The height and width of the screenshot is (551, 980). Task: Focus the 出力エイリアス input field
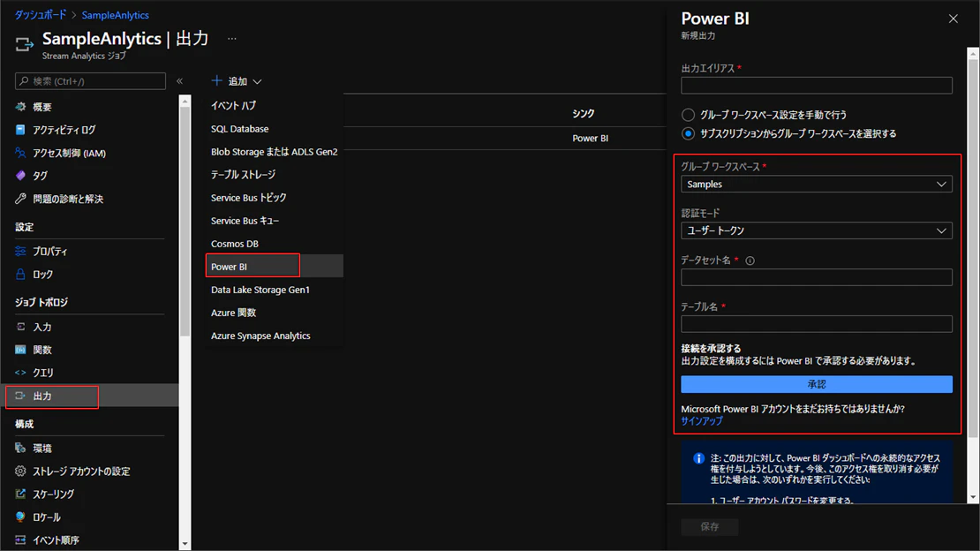pos(817,86)
